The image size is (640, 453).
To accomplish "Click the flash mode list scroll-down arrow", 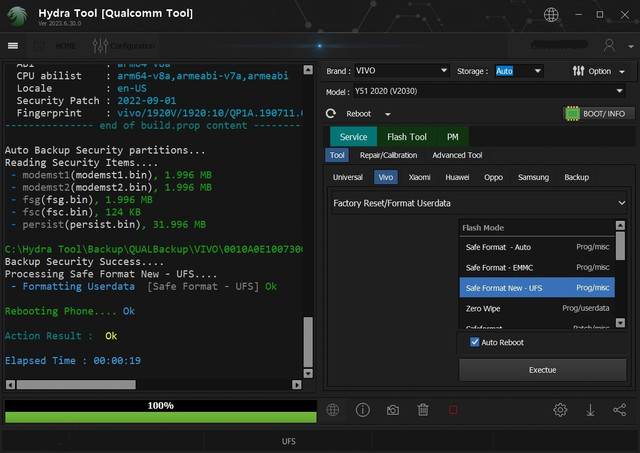I will tap(620, 323).
